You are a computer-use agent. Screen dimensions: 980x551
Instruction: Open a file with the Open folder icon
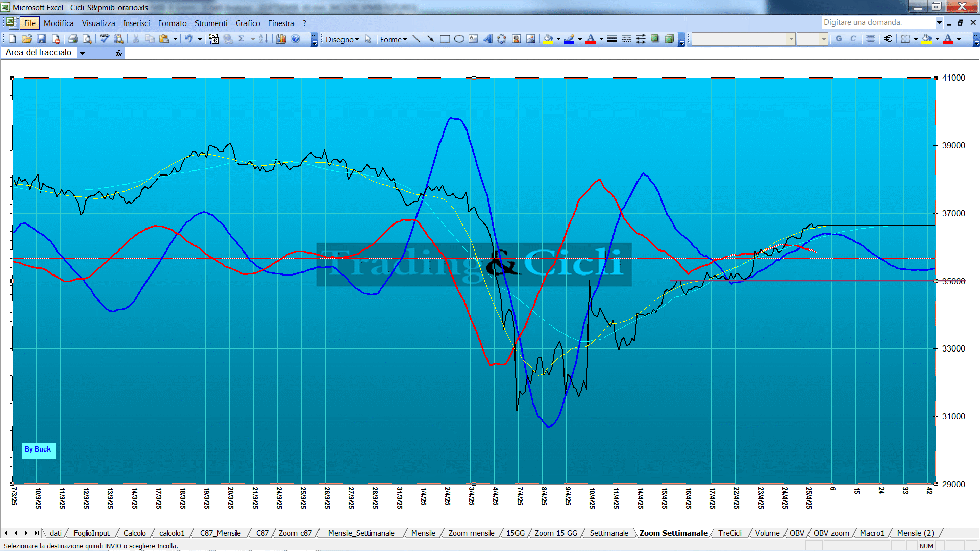coord(27,39)
